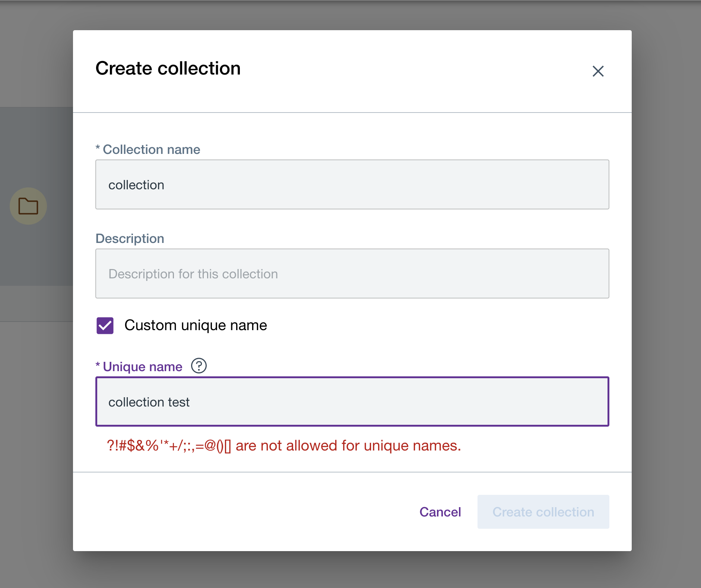Screen dimensions: 701x588
Task: Click the Create collection dialog title
Action: [168, 68]
